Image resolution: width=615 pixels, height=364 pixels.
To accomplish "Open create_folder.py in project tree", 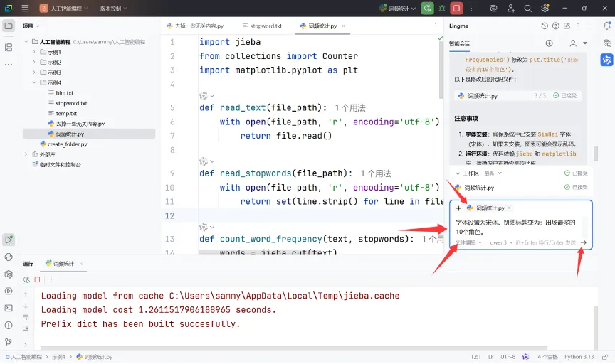I will pos(63,144).
